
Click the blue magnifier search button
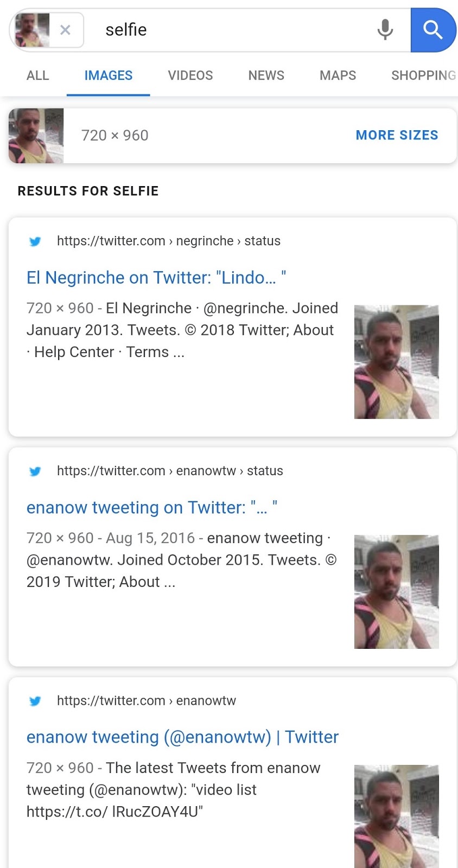click(x=433, y=30)
